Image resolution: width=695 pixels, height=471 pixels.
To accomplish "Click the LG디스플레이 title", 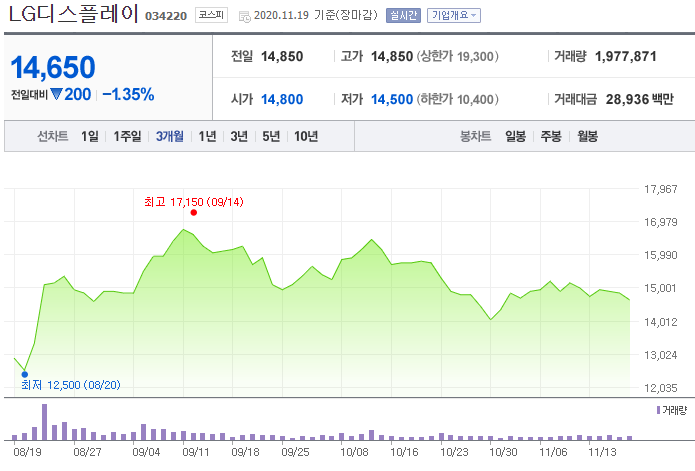I will pyautogui.click(x=74, y=13).
